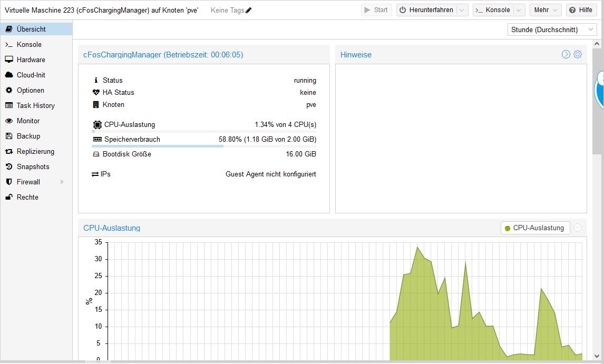Open the Herunterfahren dropdown arrow

pos(462,10)
